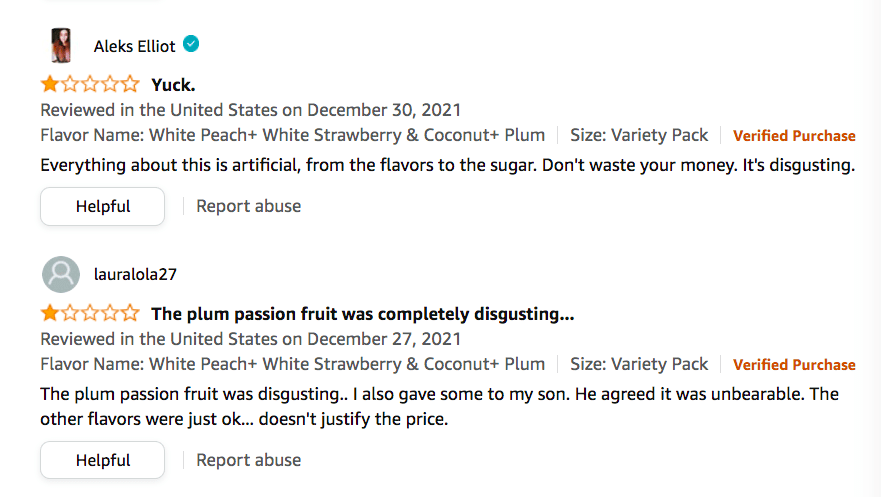Click the December 30, 2021 review date line
Viewport: 881px width, 497px height.
(x=250, y=110)
